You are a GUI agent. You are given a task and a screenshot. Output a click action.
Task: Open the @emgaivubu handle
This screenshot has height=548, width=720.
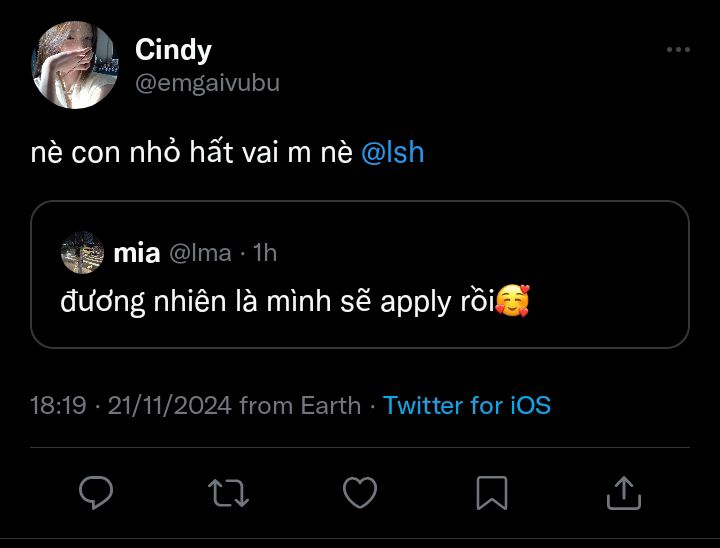point(207,84)
